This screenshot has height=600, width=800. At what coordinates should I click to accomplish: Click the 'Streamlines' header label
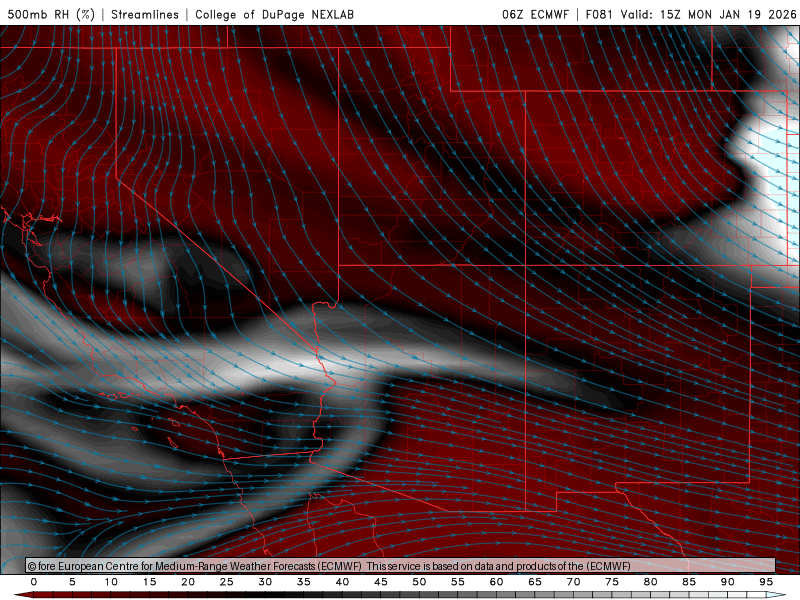click(x=145, y=14)
